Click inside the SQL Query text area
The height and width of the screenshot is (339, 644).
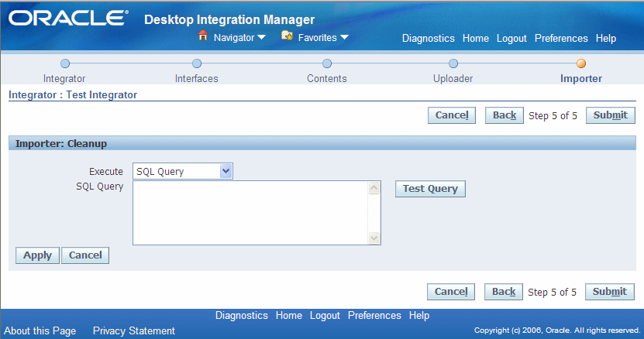click(250, 213)
